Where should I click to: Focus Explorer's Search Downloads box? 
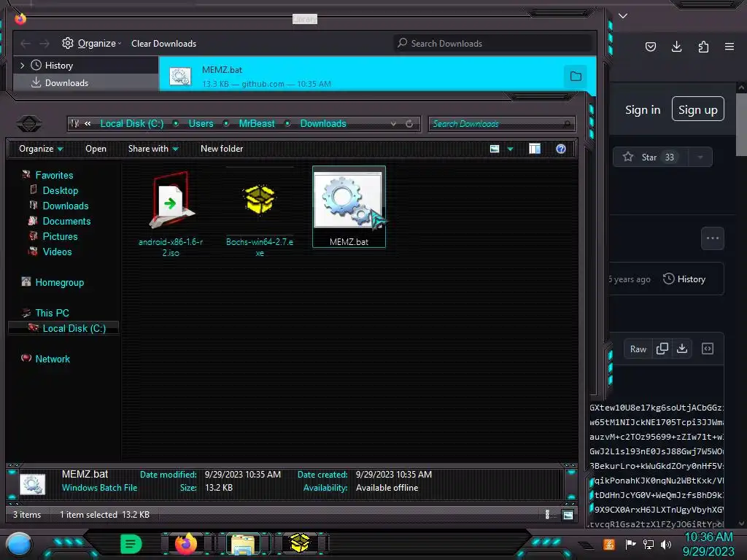[501, 124]
